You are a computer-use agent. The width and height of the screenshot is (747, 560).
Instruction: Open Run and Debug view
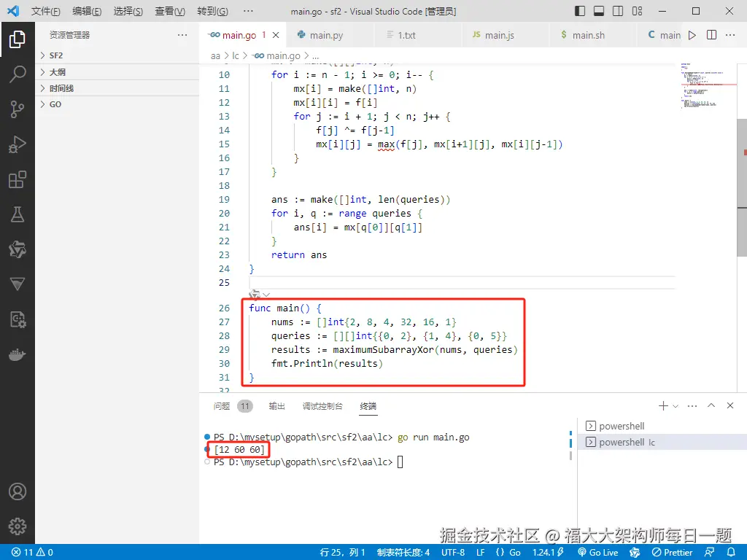pos(18,144)
